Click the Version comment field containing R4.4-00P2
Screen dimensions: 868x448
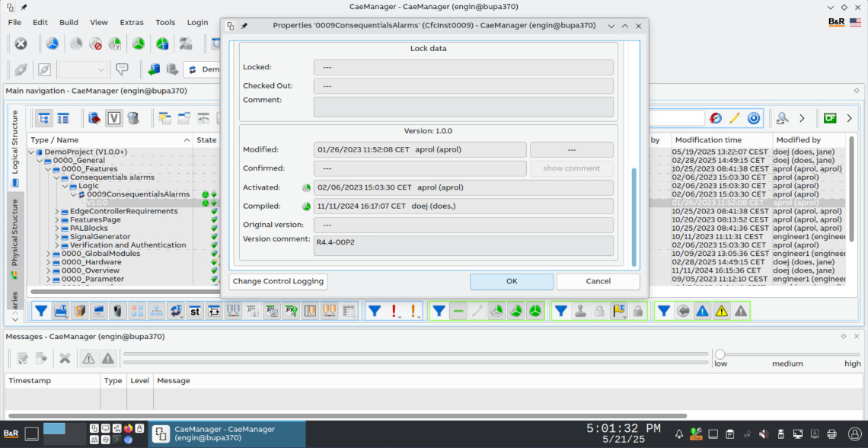[x=463, y=246]
